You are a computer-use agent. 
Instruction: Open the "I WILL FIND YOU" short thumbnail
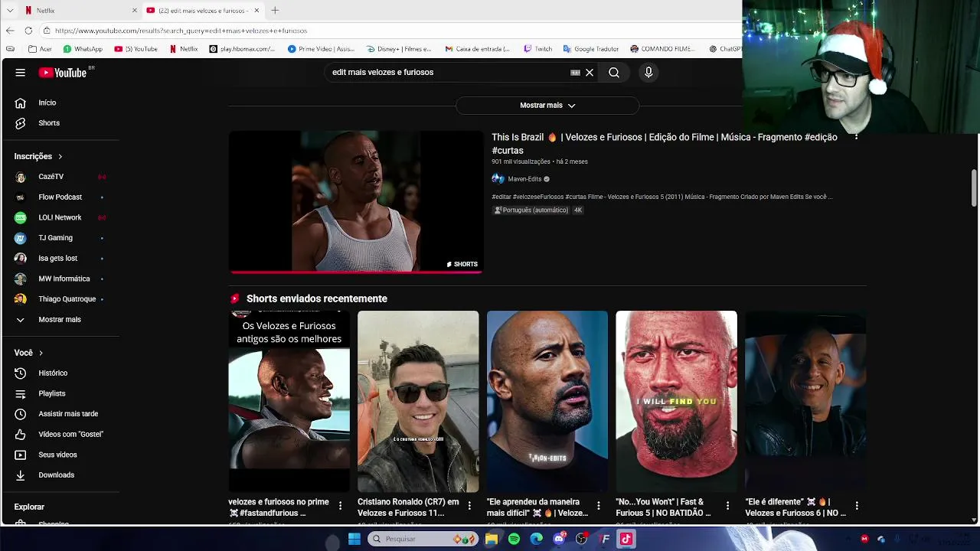click(x=676, y=402)
